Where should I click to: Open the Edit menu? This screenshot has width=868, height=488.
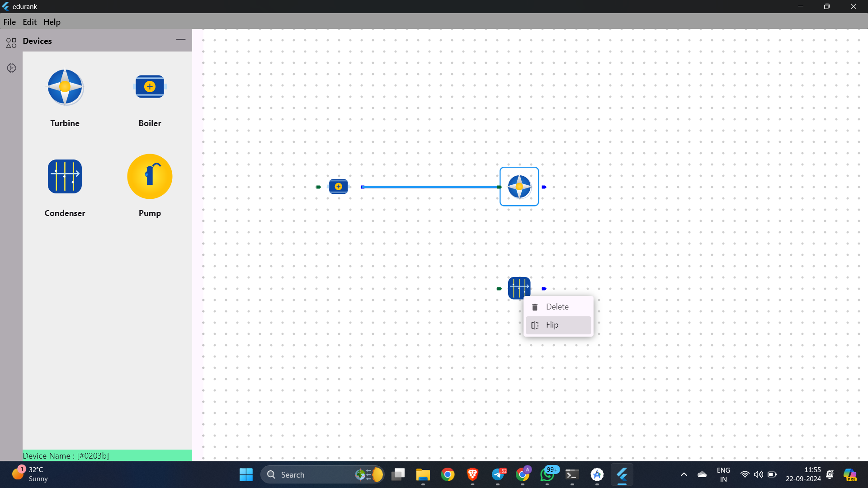pyautogui.click(x=30, y=22)
